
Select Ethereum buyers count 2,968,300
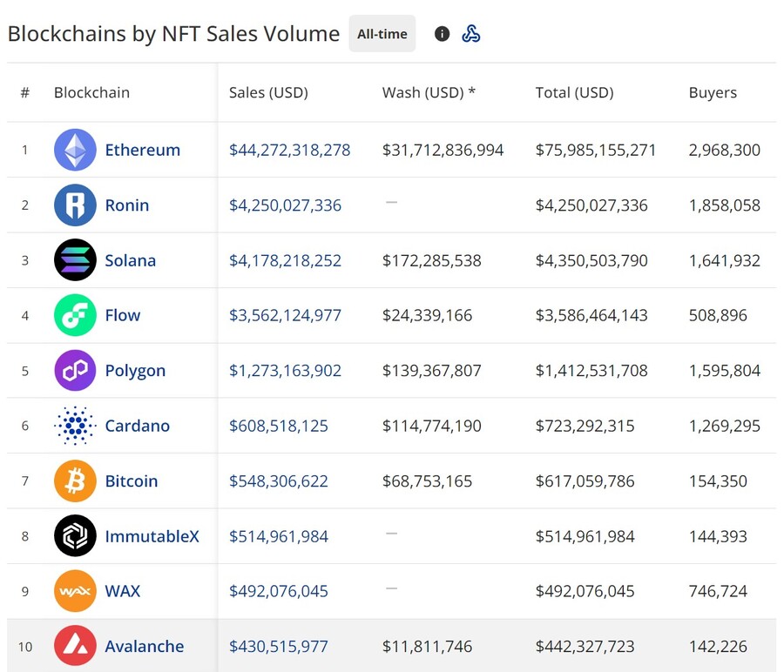tap(725, 150)
